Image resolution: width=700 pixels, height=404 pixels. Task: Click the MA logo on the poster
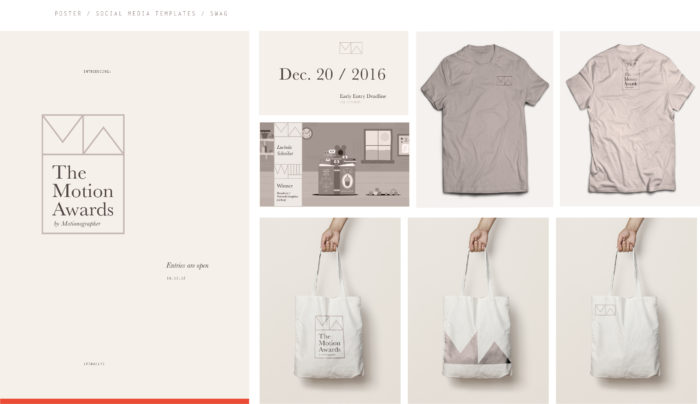click(83, 134)
